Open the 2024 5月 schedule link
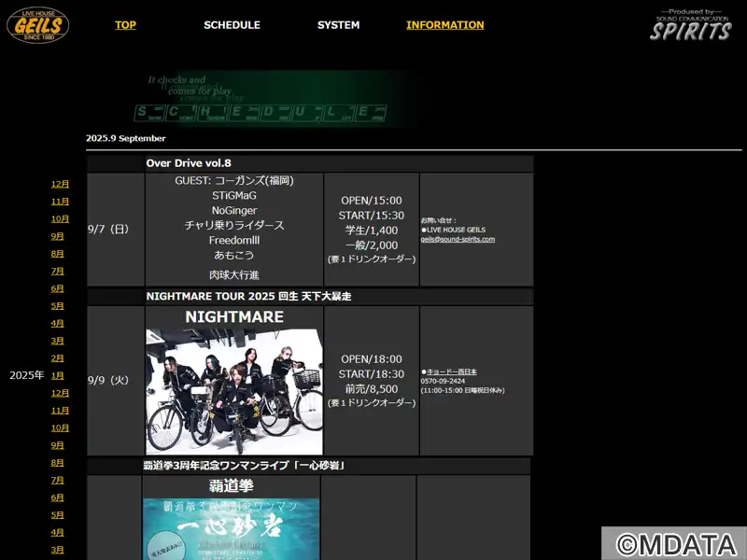 point(57,515)
